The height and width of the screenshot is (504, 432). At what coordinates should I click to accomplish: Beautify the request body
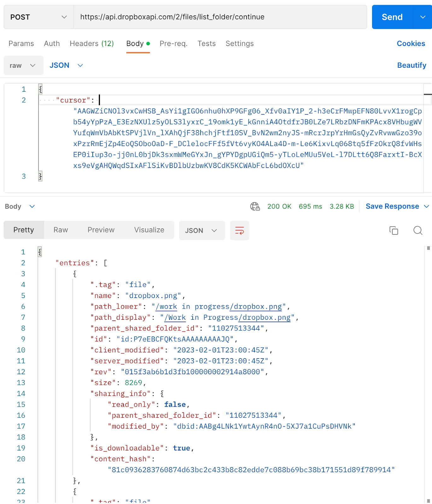(x=412, y=65)
